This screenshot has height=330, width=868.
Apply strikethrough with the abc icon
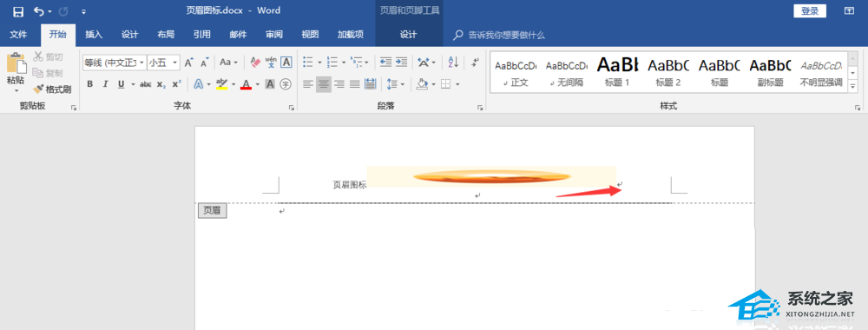pos(146,84)
